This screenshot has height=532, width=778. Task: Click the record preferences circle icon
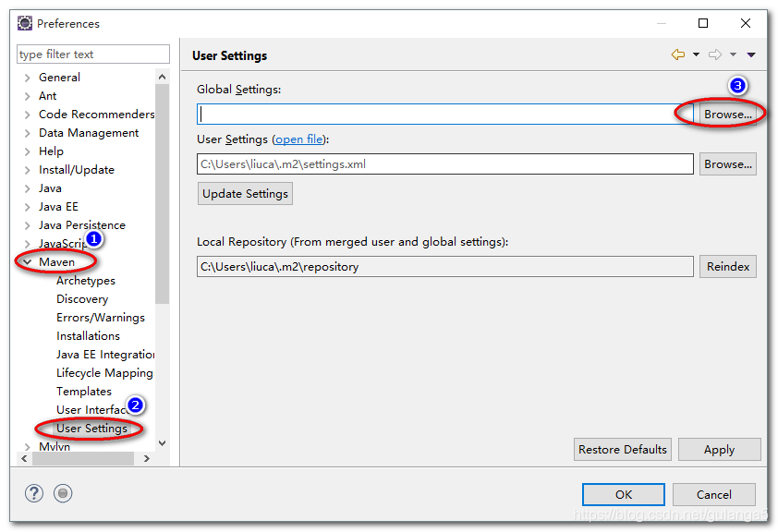pyautogui.click(x=63, y=493)
